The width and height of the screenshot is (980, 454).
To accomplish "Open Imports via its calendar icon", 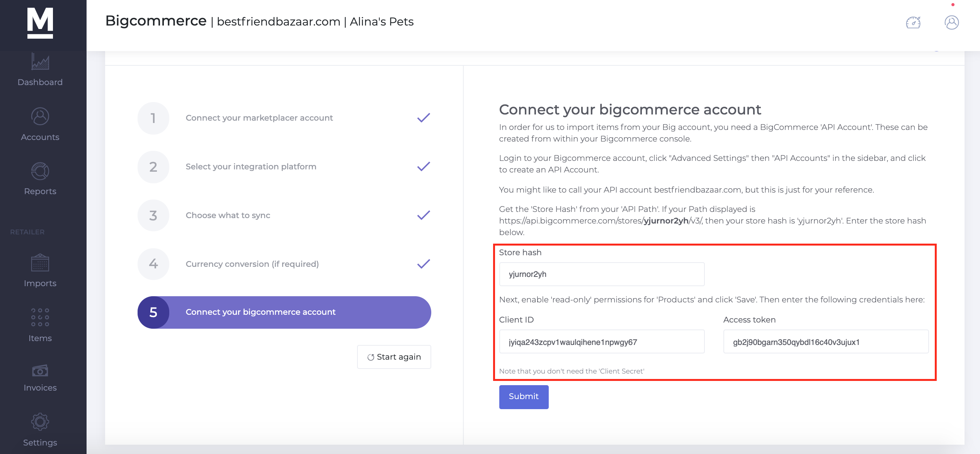I will click(x=40, y=263).
